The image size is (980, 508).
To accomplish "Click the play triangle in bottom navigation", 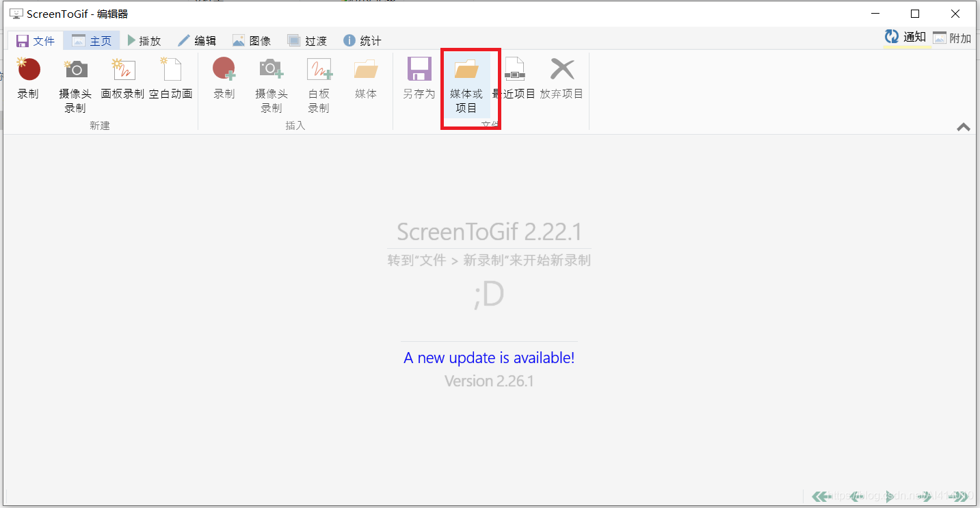I will tap(889, 496).
